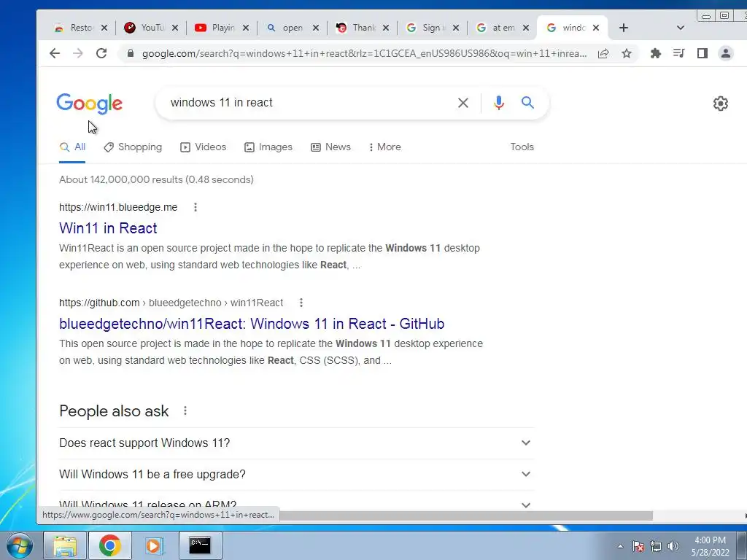Viewport: 747px width, 560px height.
Task: Open Windows Start menu orb
Action: pyautogui.click(x=20, y=545)
